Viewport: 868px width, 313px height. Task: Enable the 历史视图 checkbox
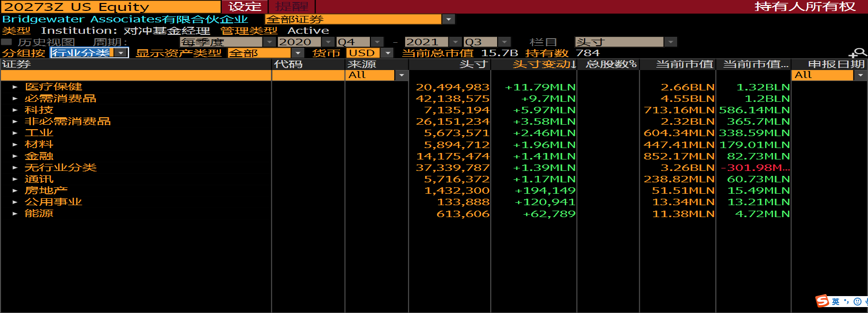(6, 42)
